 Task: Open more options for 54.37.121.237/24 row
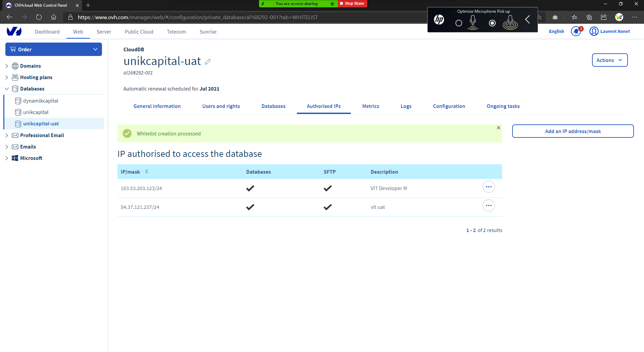tap(488, 206)
